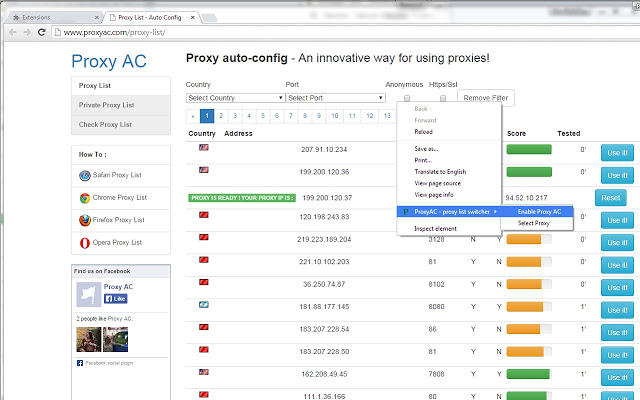
Task: Click the IP address 181.88.177.145
Action: click(324, 307)
